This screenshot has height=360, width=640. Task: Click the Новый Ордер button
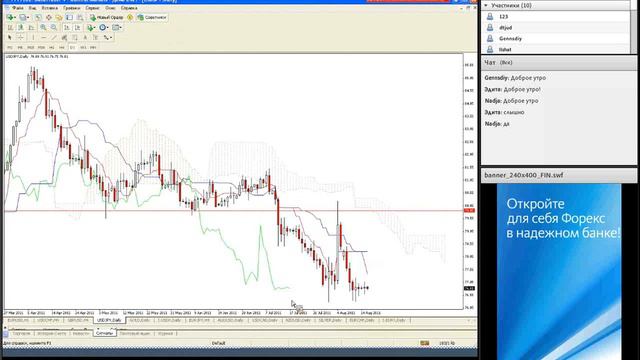pos(107,18)
